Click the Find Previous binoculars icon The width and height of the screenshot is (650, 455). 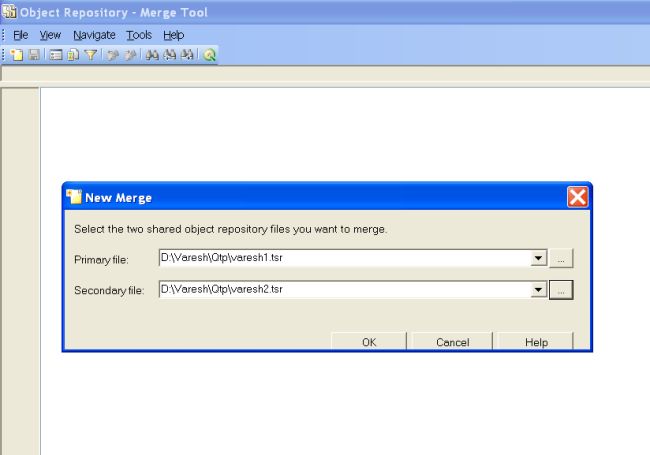[170, 55]
